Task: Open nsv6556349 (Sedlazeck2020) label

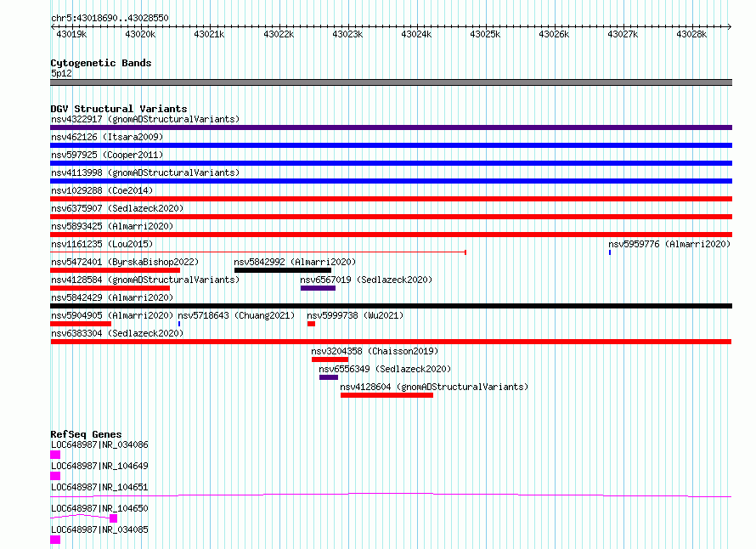Action: point(385,369)
